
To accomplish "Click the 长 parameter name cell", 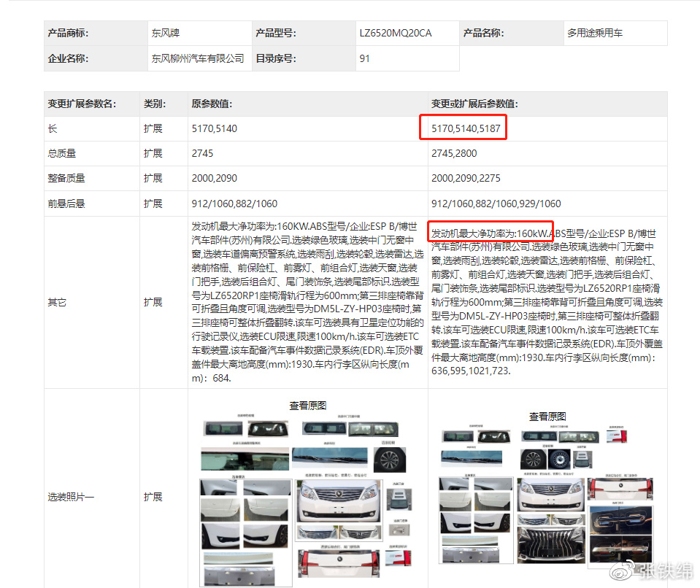I will click(x=92, y=129).
